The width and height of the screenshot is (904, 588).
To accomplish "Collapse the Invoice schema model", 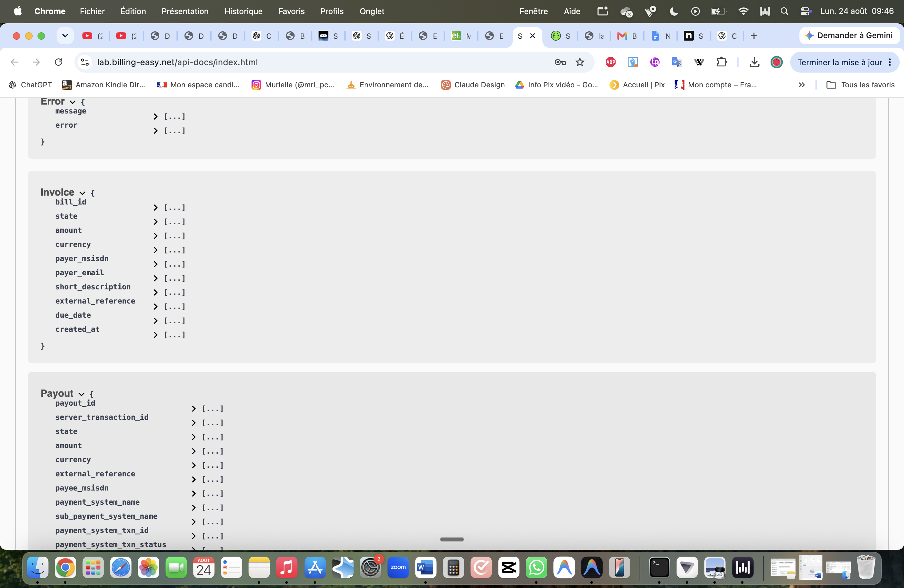I will [82, 193].
